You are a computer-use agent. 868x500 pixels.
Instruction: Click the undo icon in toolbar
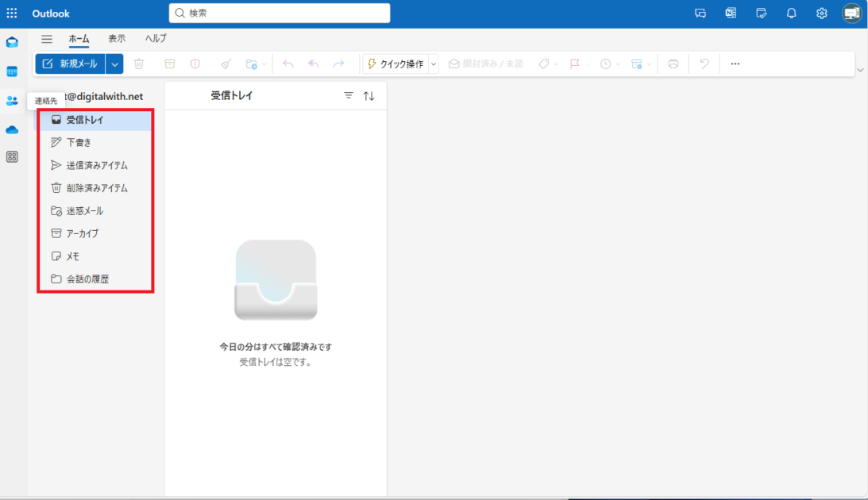pos(704,64)
